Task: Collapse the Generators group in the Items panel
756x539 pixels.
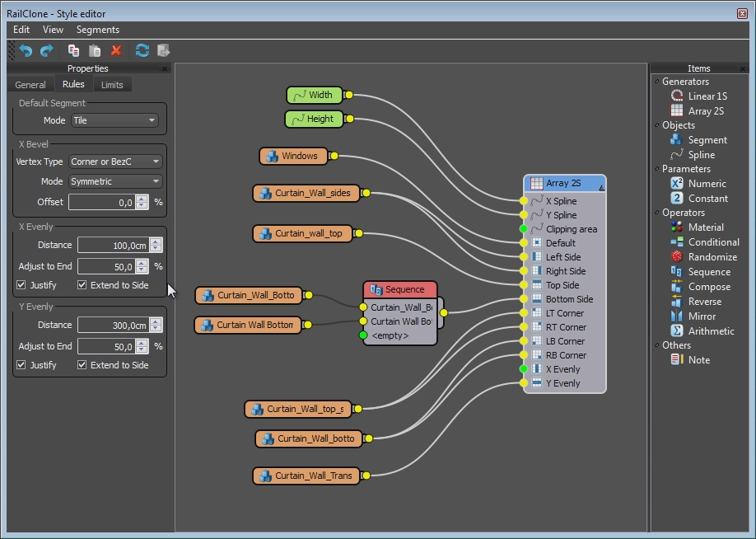Action: [656, 82]
